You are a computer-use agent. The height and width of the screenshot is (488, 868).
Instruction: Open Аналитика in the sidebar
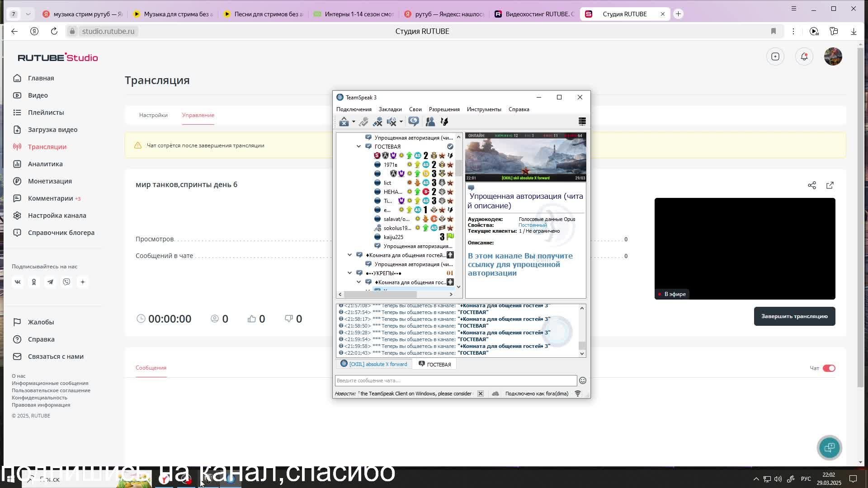coord(45,164)
